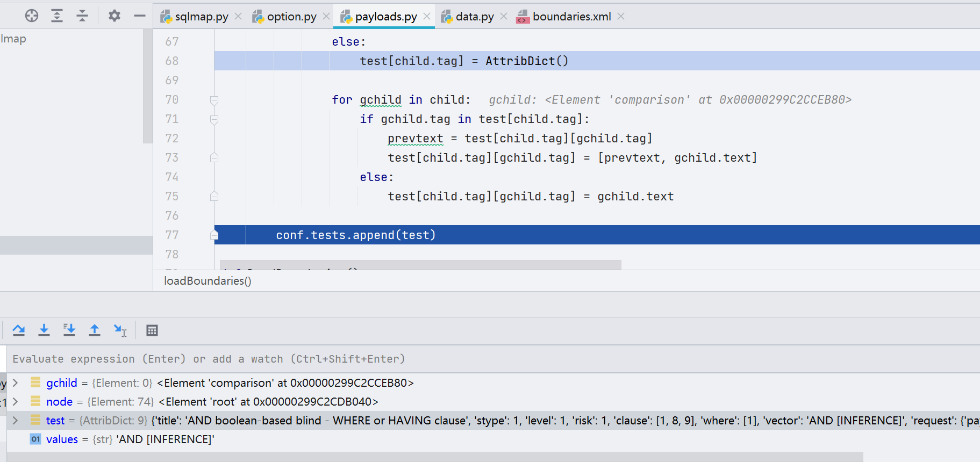
Task: Click the Step Into debugger button
Action: click(44, 330)
